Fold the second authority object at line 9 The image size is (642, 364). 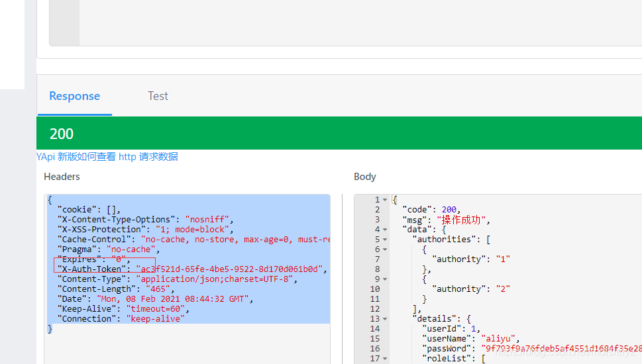[385, 279]
